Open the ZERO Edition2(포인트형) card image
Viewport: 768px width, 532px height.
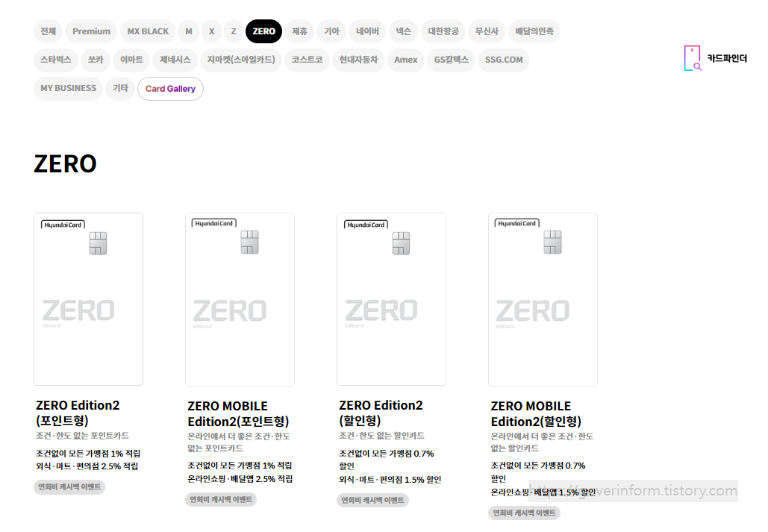click(88, 298)
